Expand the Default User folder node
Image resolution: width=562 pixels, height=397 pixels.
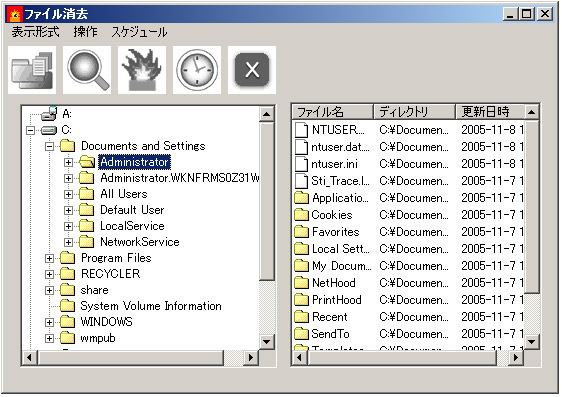click(x=68, y=210)
